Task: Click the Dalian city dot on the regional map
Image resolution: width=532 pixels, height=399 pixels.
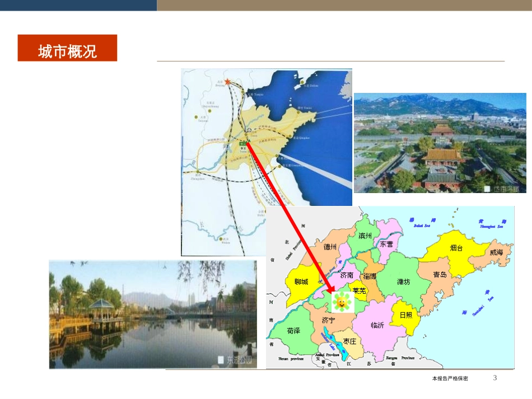Action: tap(303, 83)
